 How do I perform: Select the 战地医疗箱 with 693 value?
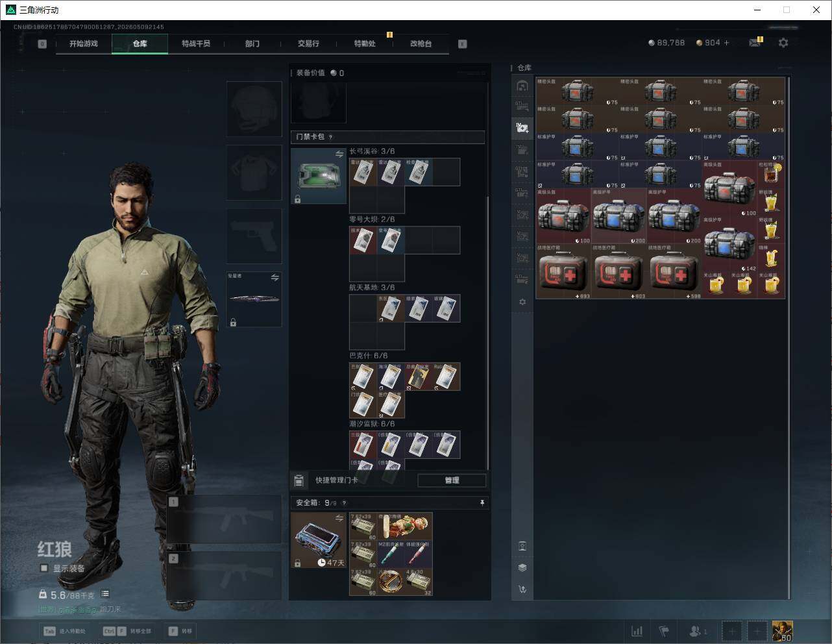[x=563, y=271]
